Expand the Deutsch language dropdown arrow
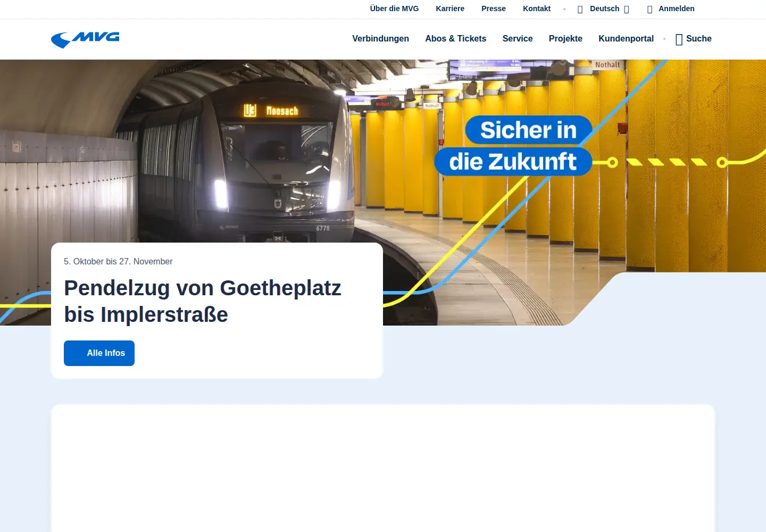The image size is (766, 532). (x=627, y=9)
